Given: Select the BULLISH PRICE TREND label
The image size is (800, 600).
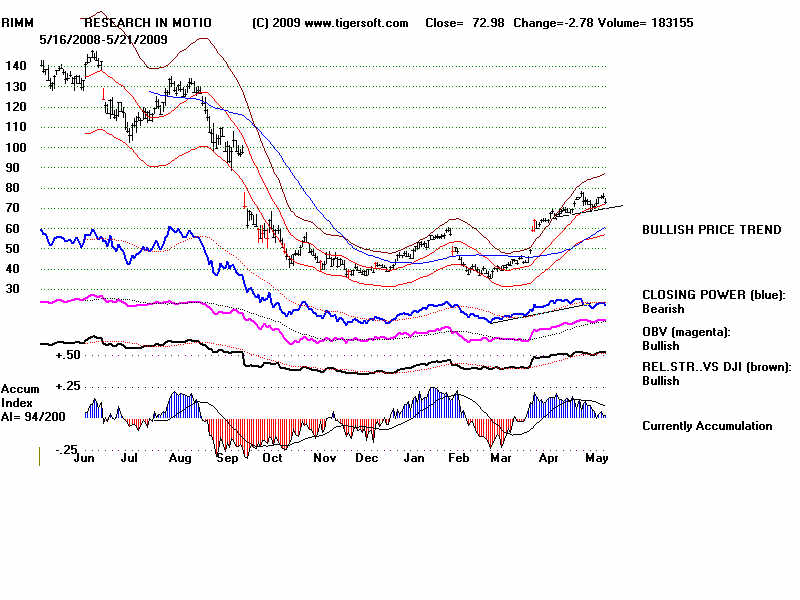Looking at the screenshot, I should (711, 230).
